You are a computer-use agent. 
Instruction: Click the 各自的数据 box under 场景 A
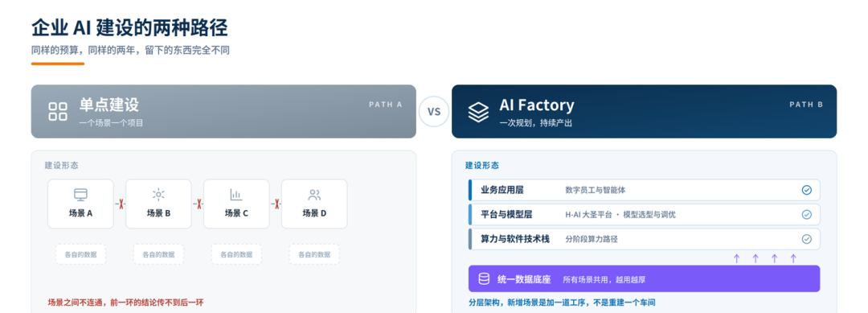[x=81, y=255]
